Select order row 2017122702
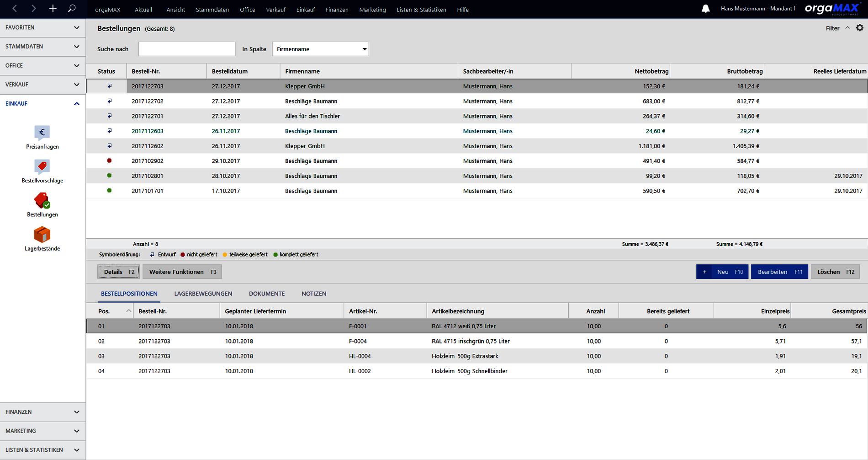 [477, 101]
